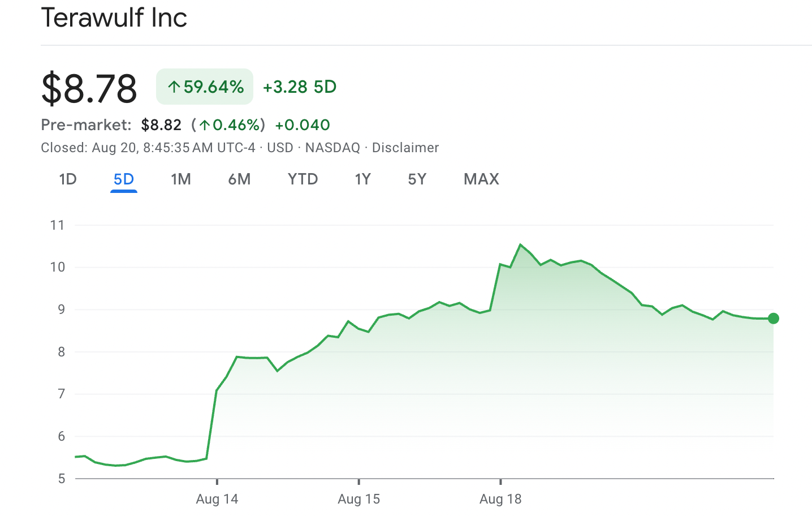Open the Disclaimer link
This screenshot has width=812, height=516.
click(405, 148)
